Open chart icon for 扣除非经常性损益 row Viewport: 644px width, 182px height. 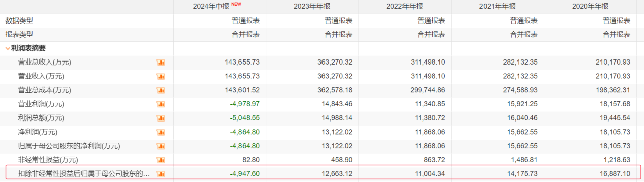161,174
